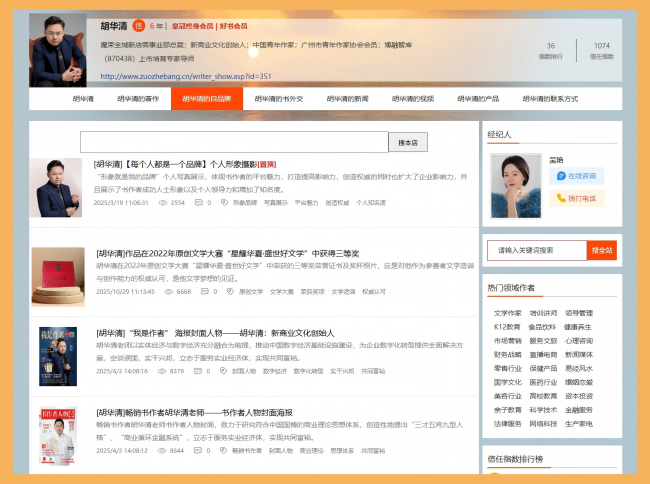Click inside the shop search text box
Viewport: 650px width, 484px height.
[x=234, y=142]
